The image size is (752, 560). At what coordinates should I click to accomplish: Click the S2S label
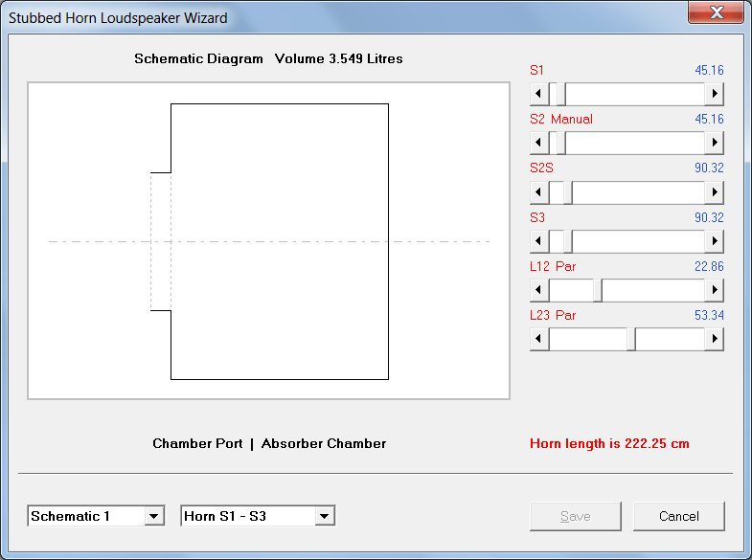click(541, 168)
